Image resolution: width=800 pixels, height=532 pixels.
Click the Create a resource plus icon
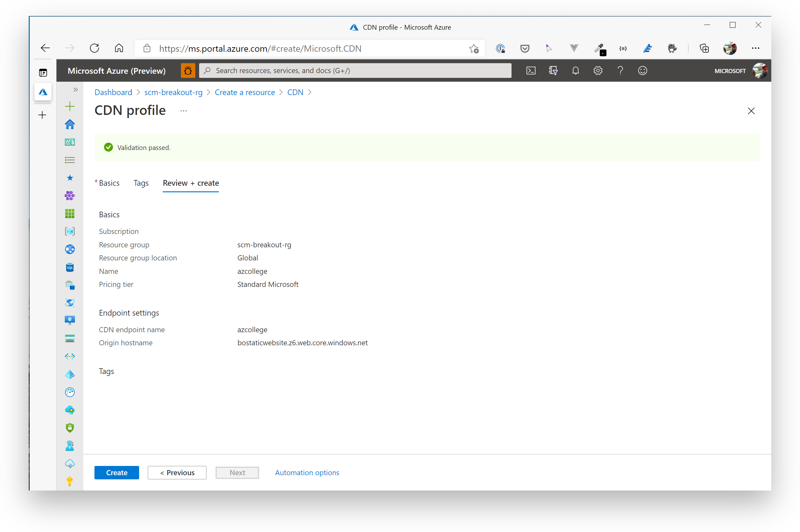coord(70,106)
